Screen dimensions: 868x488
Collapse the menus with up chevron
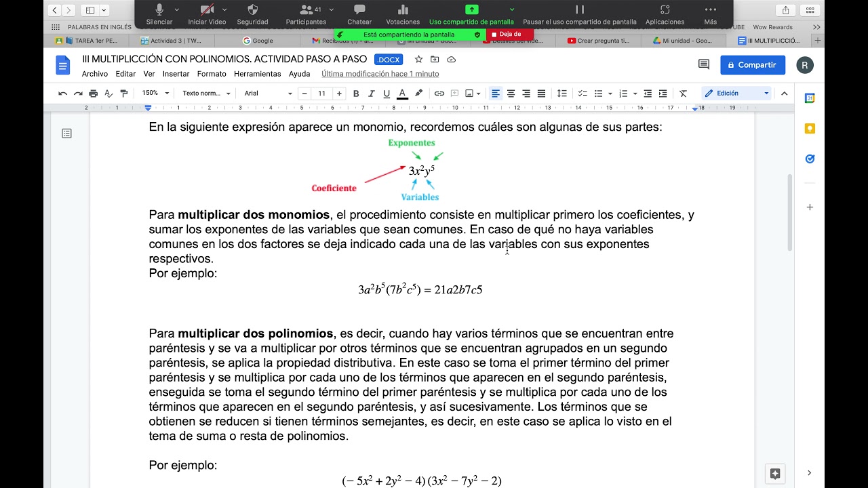tap(785, 94)
